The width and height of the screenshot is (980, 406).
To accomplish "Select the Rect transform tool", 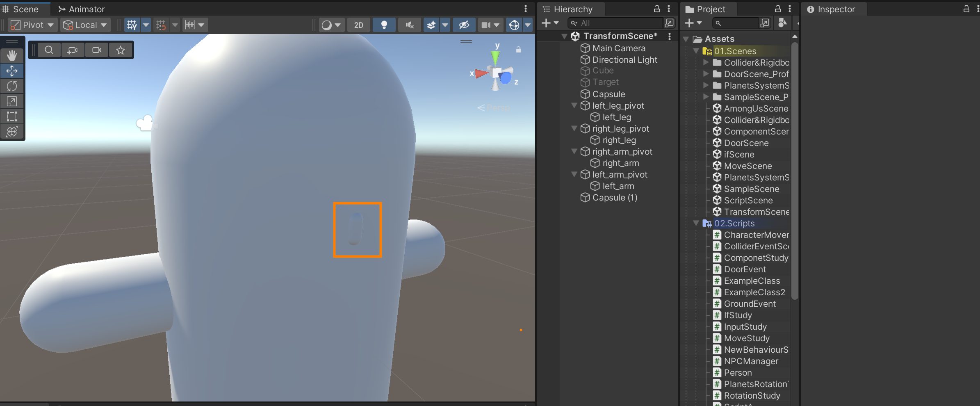I will point(12,116).
